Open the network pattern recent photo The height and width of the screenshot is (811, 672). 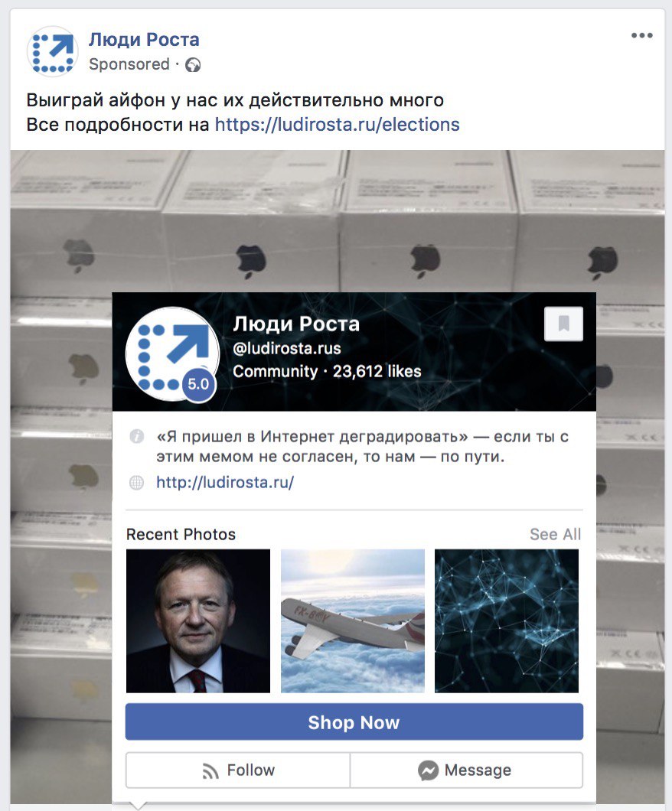click(x=507, y=620)
